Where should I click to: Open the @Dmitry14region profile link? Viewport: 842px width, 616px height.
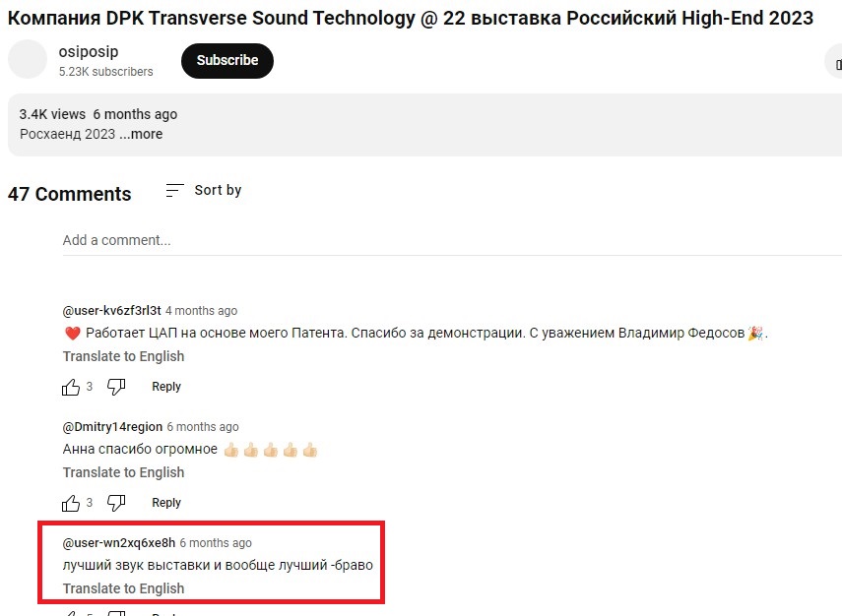point(112,427)
